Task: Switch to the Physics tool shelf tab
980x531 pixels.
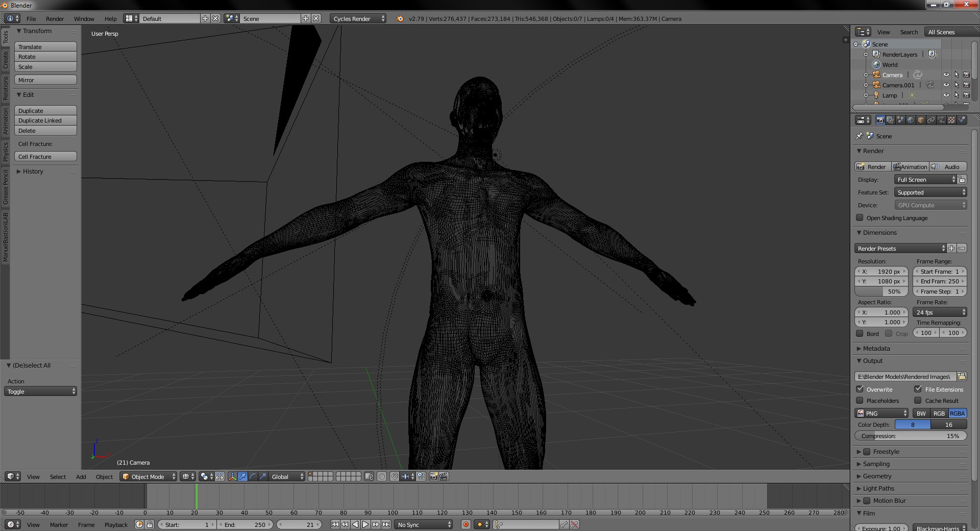Action: point(6,152)
